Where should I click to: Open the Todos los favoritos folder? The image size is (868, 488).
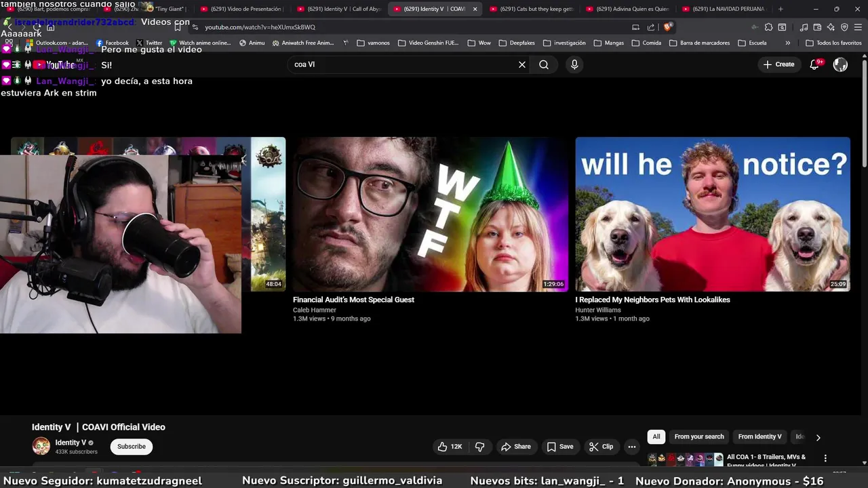pos(833,43)
